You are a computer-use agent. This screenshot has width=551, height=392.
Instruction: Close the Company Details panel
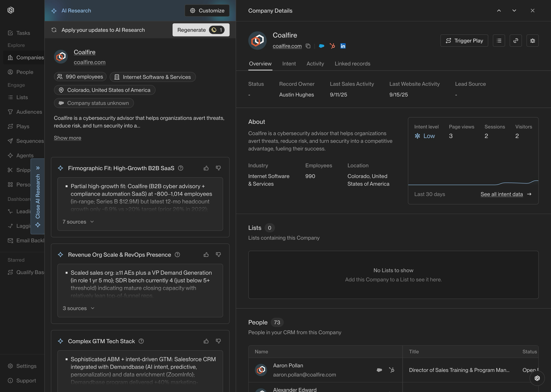pos(532,11)
